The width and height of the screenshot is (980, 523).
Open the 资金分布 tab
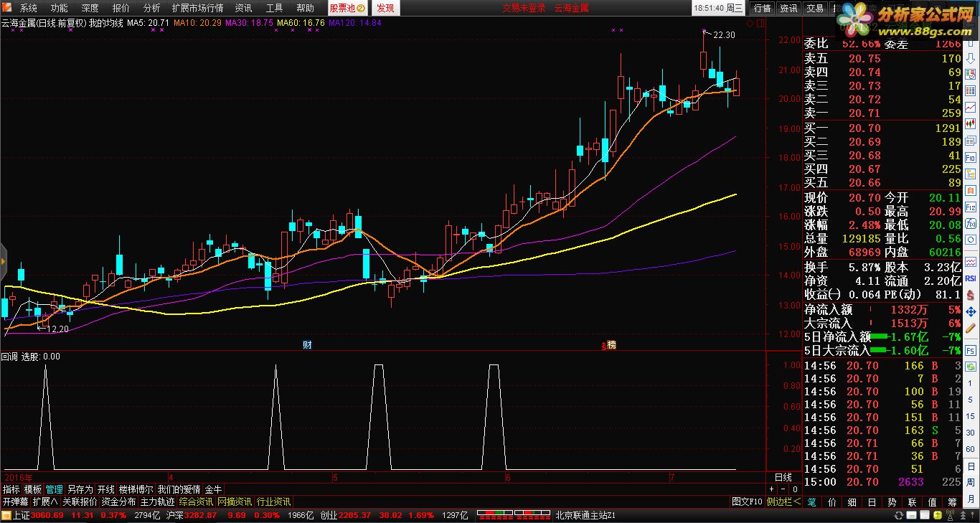click(118, 501)
